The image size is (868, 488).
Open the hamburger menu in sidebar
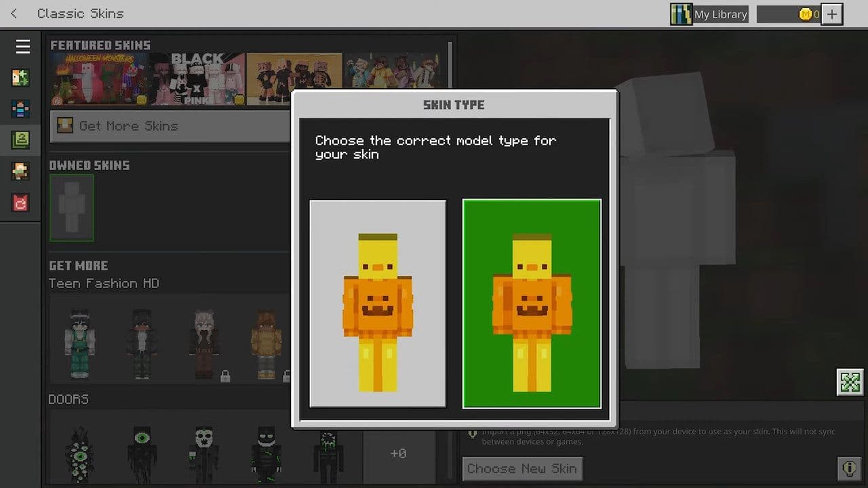point(23,46)
